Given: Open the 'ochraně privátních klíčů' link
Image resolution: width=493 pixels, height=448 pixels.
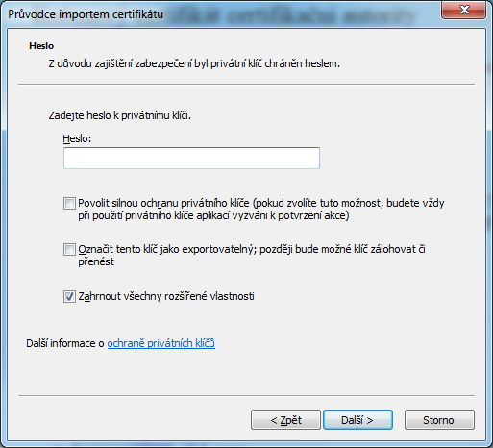Looking at the screenshot, I should [160, 343].
